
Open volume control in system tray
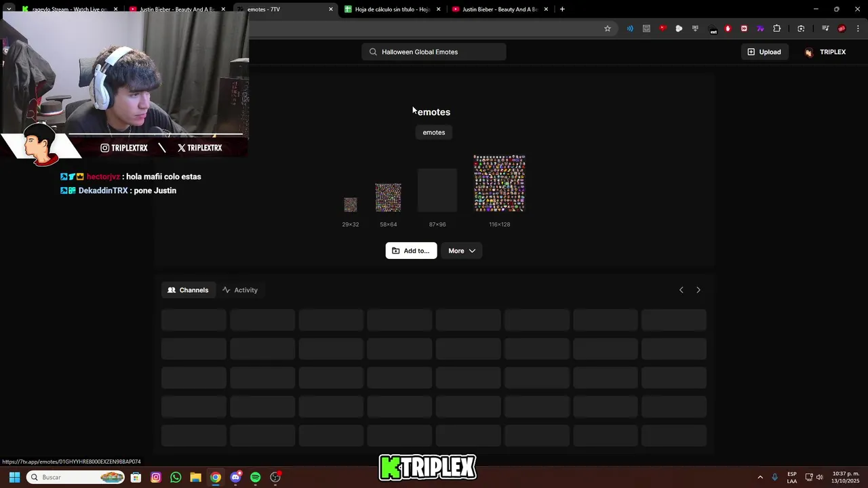click(x=819, y=477)
